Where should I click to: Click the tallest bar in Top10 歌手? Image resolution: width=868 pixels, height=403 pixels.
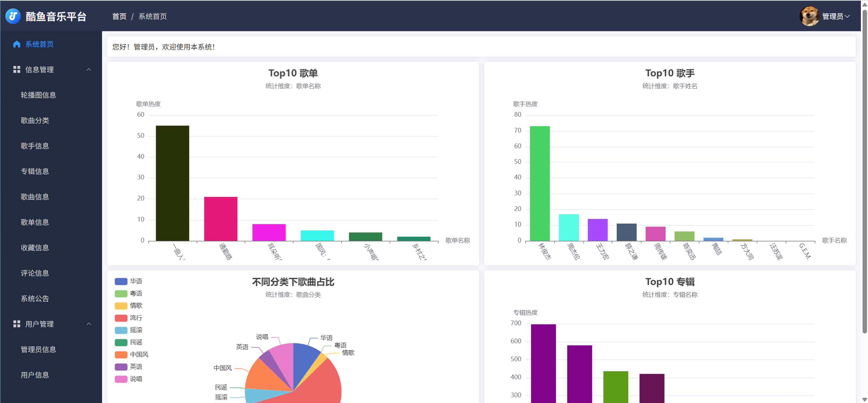539,183
